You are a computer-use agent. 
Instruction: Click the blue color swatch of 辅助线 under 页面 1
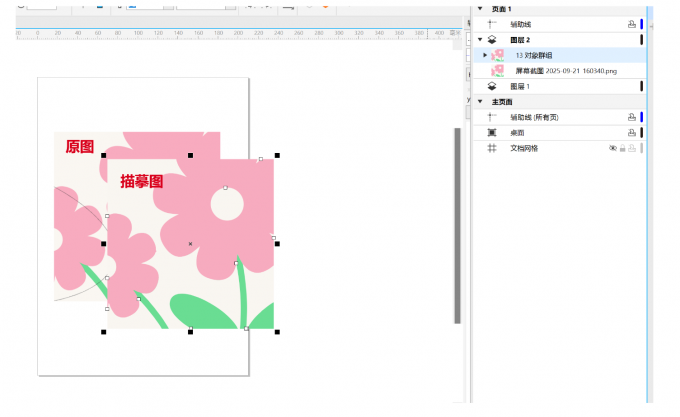(x=641, y=23)
